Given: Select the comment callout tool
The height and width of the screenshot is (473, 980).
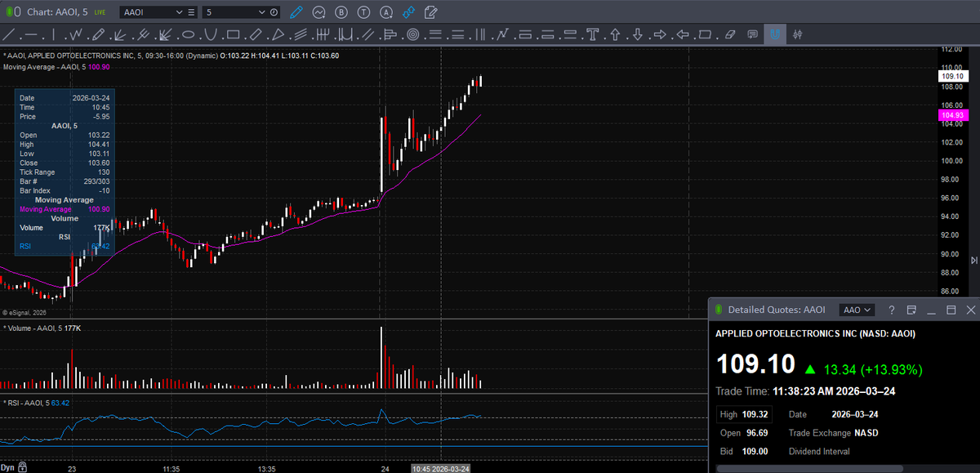Looking at the screenshot, I should tap(752, 34).
